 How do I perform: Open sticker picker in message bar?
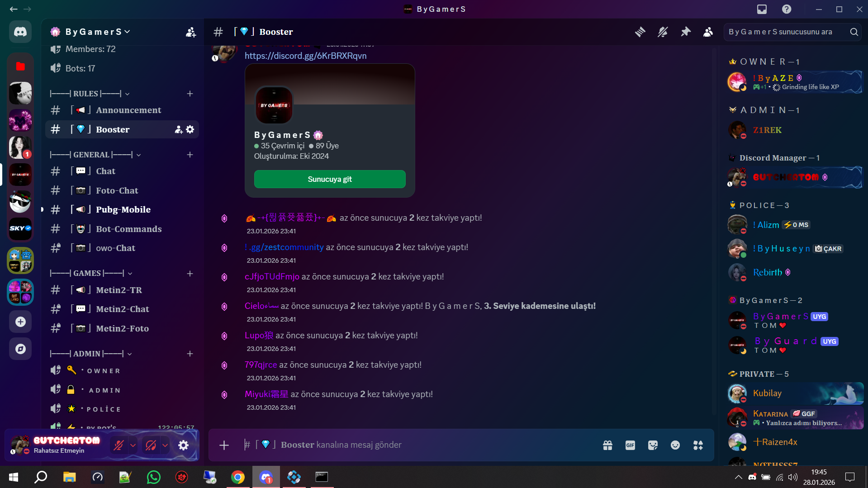coord(653,445)
